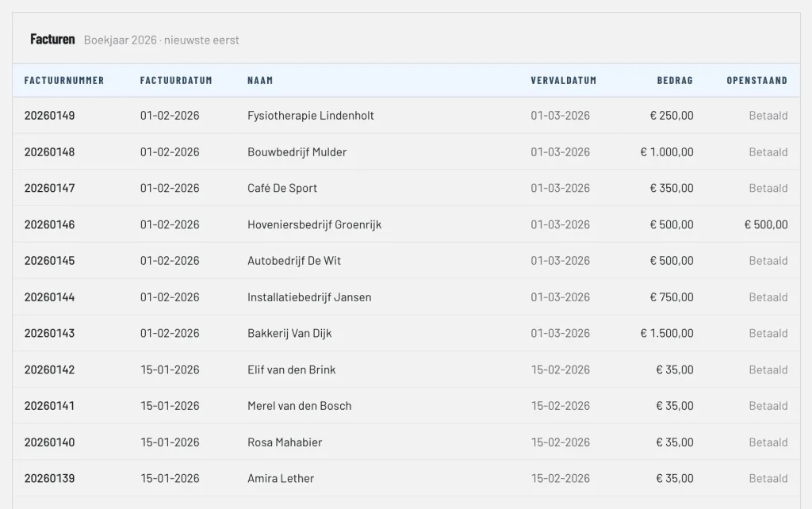Select the name Fysiotherapie Lindenholt

pos(311,116)
